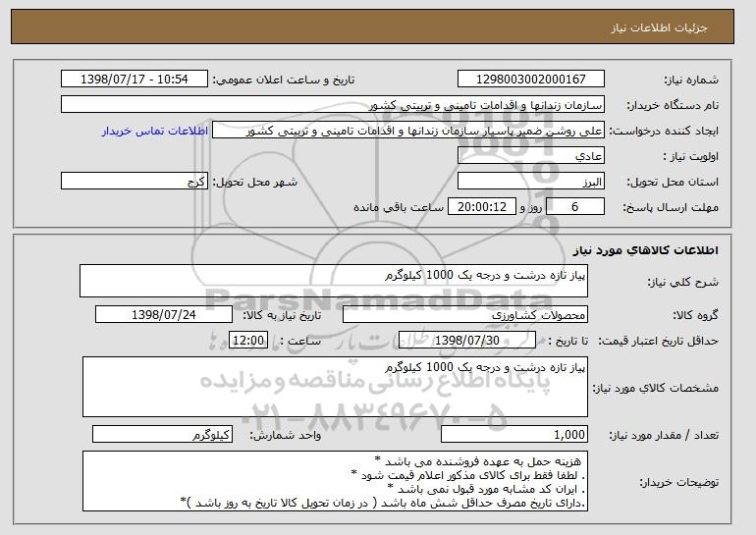The height and width of the screenshot is (535, 756).
Task: Click the تاریخ نیاز به کالا field 1398/07/24
Action: click(164, 315)
